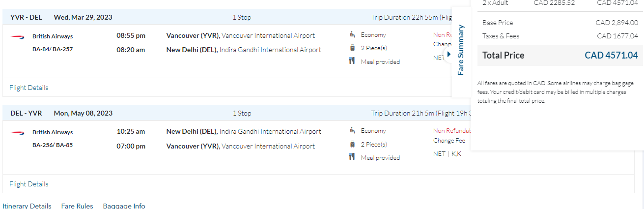Expand Flight Details for DEL-YVR flight
This screenshot has width=644, height=209.
point(29,184)
